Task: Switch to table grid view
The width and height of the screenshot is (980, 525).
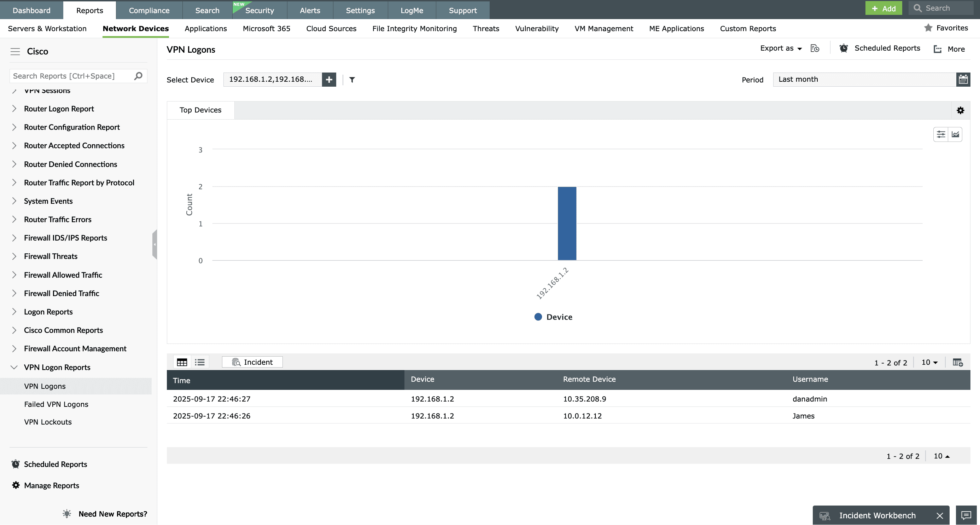Action: pos(182,362)
